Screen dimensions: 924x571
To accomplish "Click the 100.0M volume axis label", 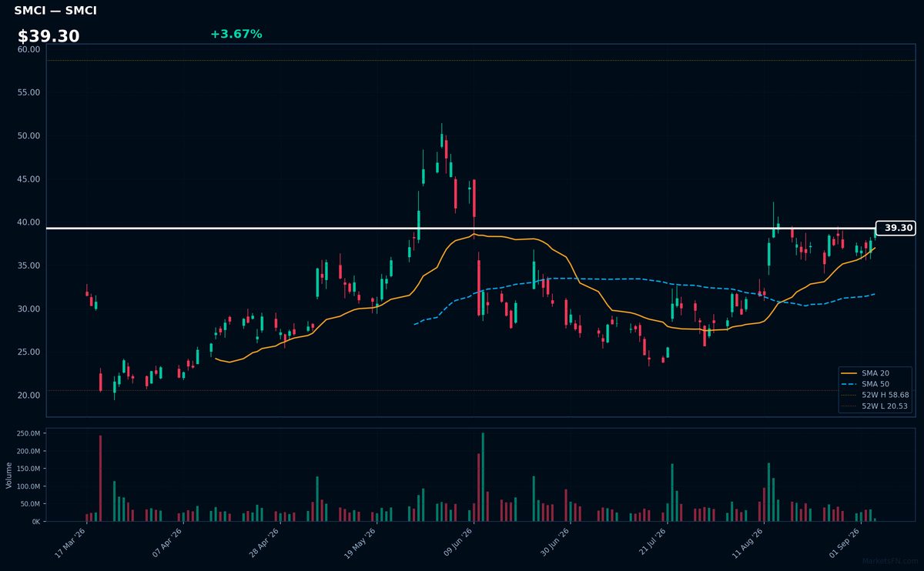I will click(29, 486).
